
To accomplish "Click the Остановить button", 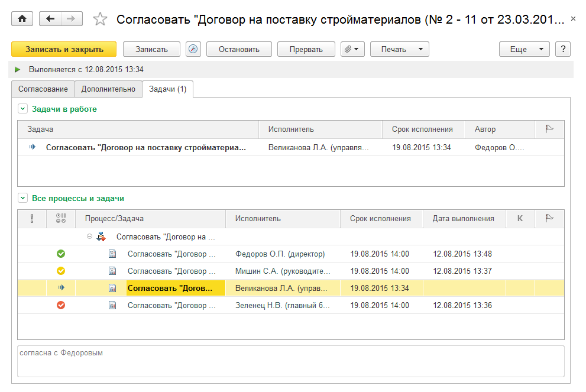I will [239, 49].
